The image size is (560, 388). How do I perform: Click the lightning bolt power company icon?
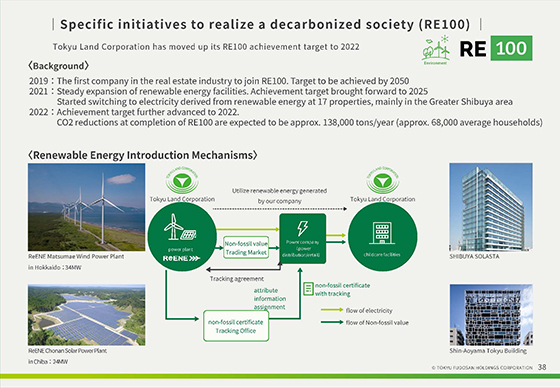[x=302, y=228]
